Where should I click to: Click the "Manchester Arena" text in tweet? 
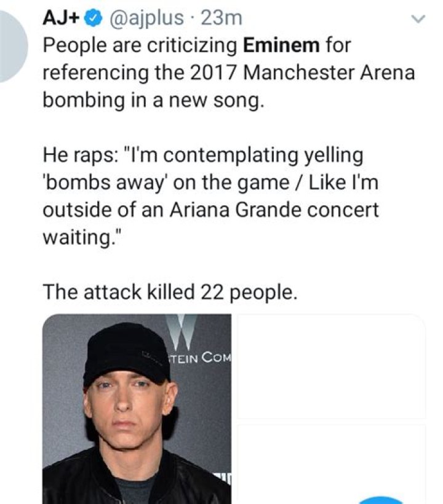(329, 73)
